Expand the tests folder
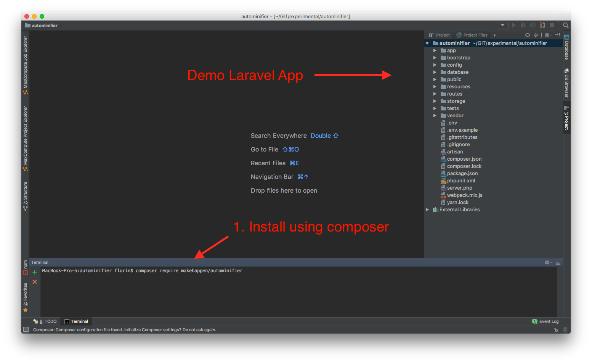This screenshot has height=364, width=592. tap(435, 109)
